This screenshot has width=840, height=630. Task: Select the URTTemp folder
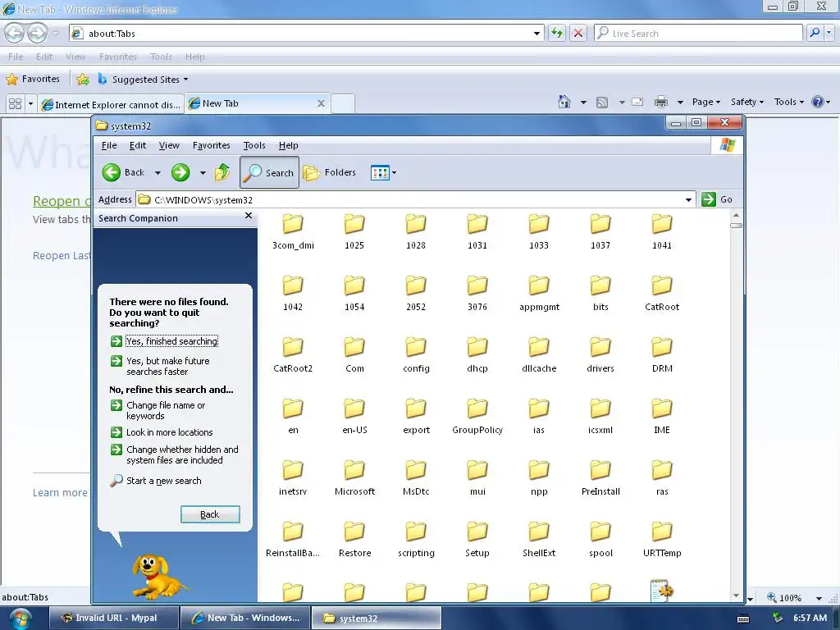click(662, 539)
